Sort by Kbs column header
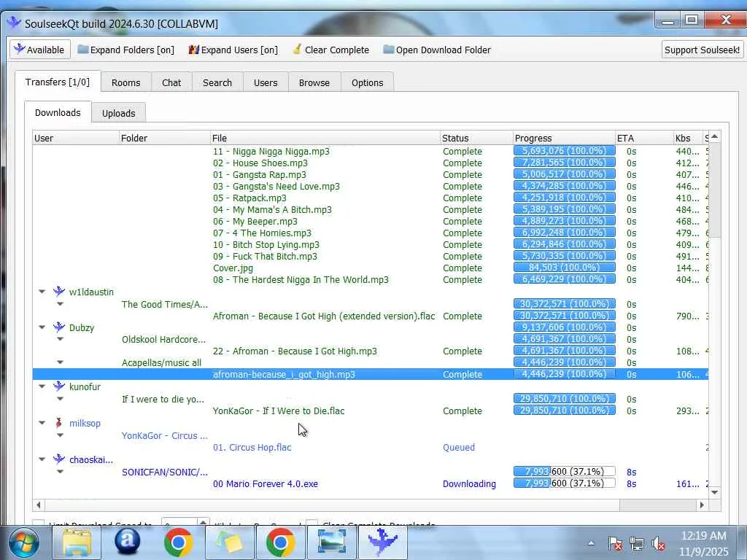 687,138
